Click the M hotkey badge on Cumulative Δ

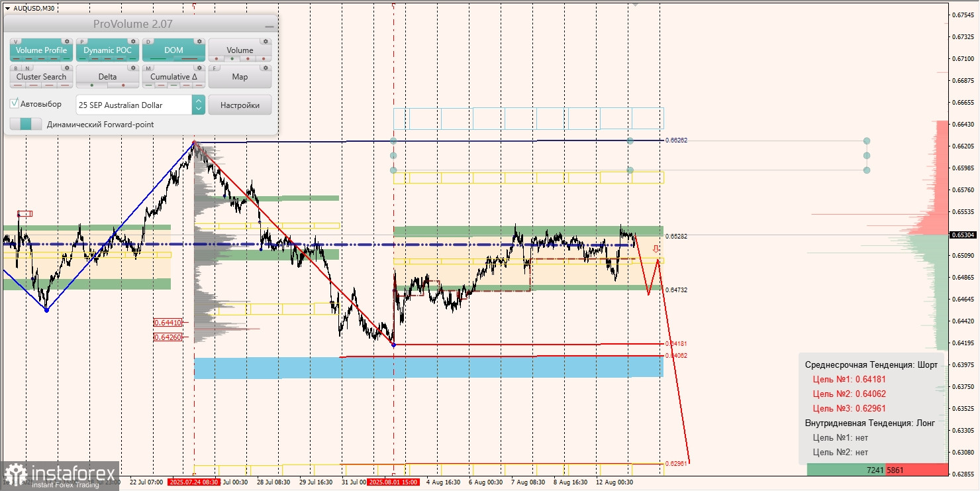pos(148,68)
